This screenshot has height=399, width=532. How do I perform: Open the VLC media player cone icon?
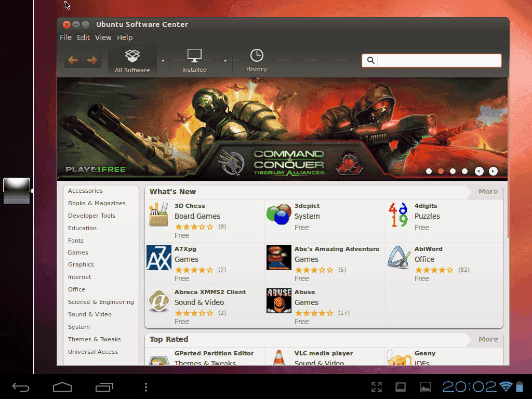pos(279,357)
